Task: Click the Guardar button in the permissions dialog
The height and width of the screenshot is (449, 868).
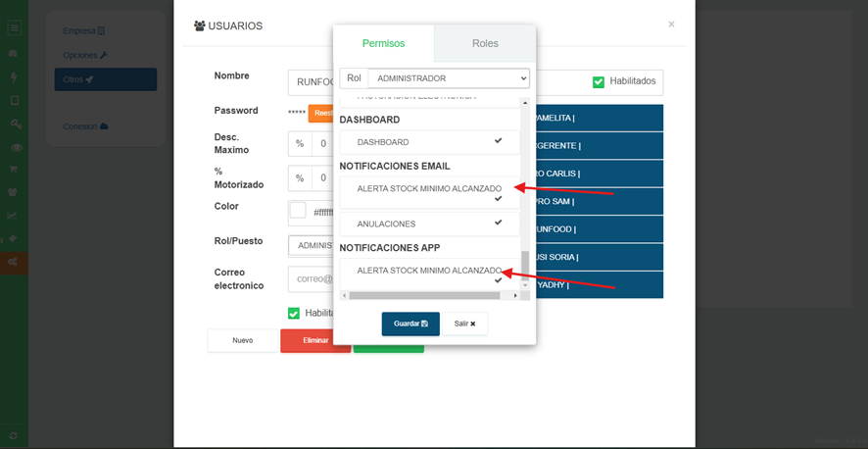Action: [410, 324]
